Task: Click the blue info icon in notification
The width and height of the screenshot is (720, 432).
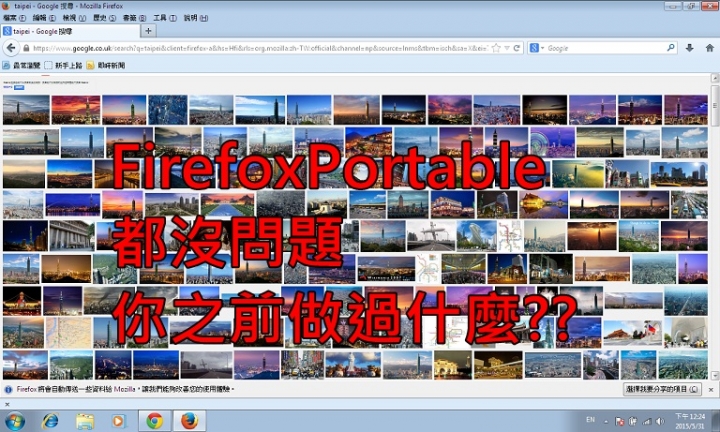Action: click(8, 389)
